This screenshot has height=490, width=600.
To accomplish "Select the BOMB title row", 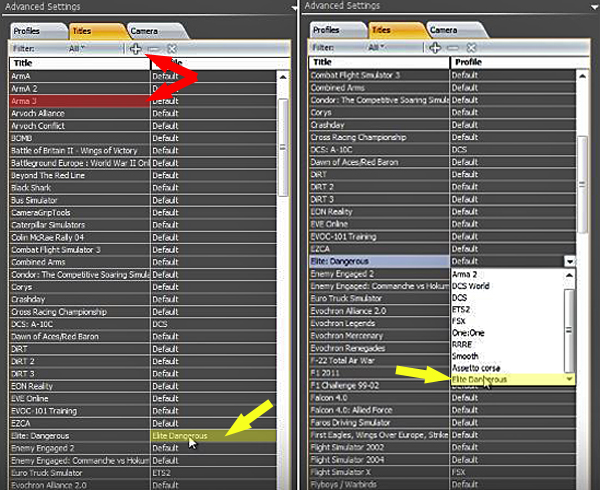I will (x=80, y=138).
